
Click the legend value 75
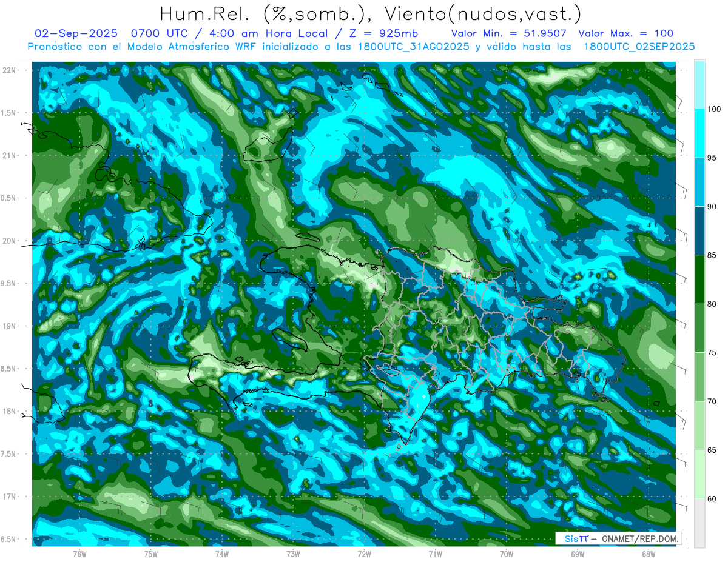coord(712,353)
